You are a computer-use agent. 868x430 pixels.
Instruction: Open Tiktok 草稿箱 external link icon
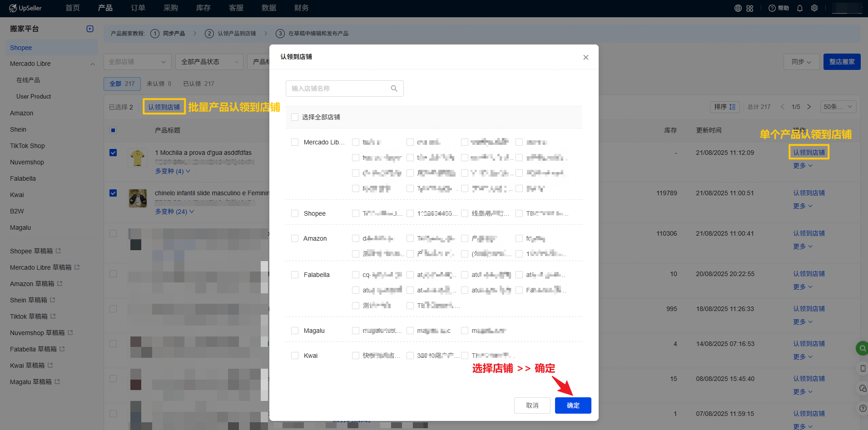click(x=53, y=316)
